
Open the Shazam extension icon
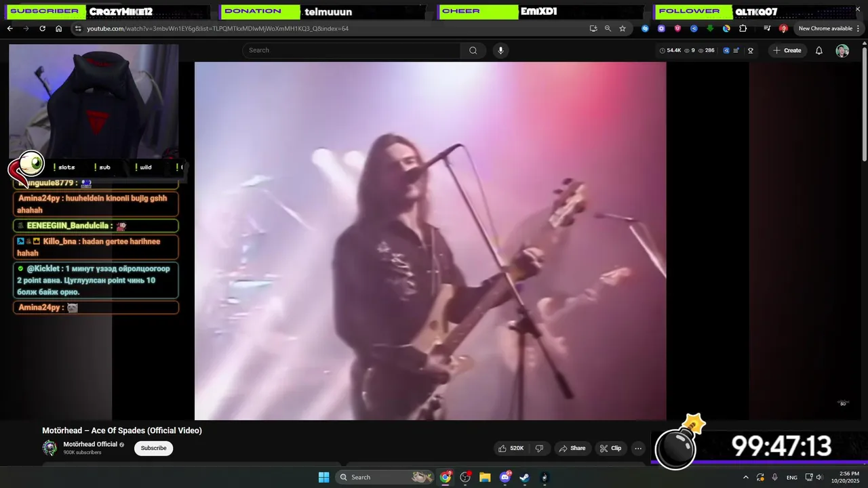(645, 28)
